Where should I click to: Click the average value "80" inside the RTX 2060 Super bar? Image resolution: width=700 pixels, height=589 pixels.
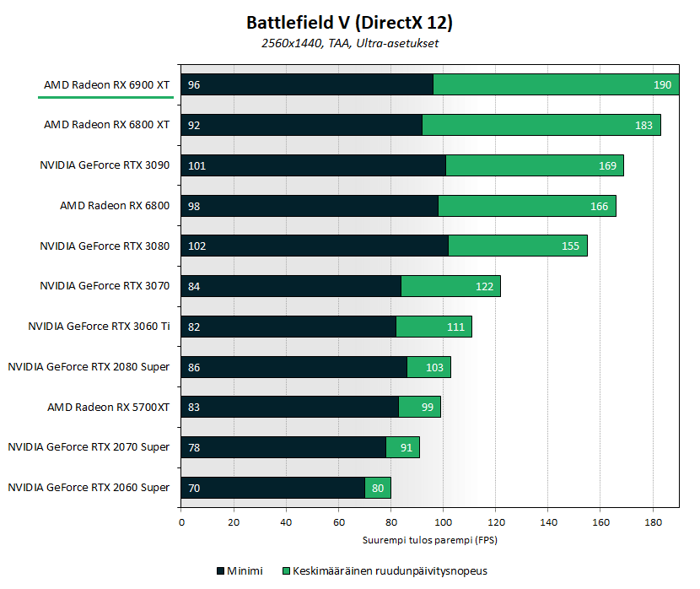point(378,488)
